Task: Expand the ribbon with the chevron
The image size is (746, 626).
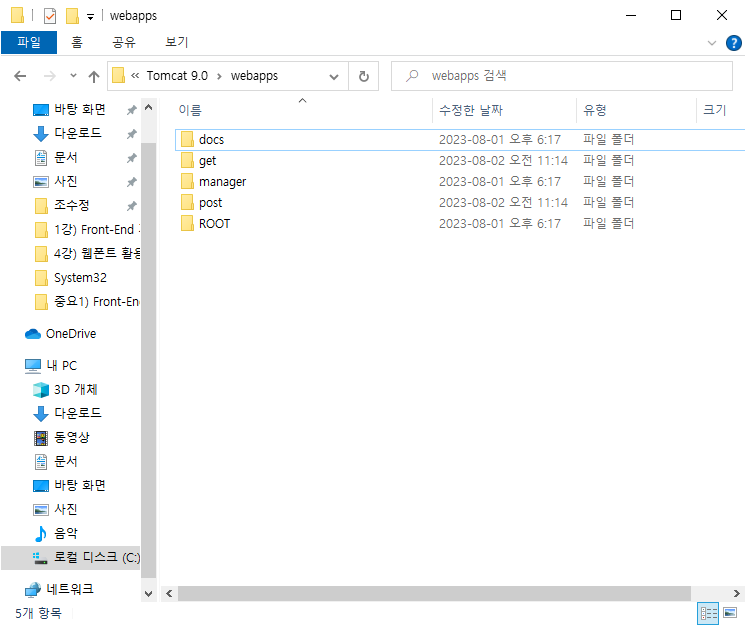Action: pos(712,43)
